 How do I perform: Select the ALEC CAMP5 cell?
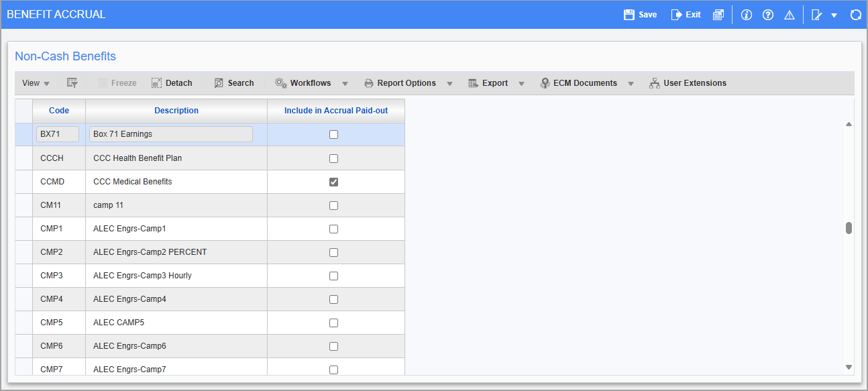point(176,323)
